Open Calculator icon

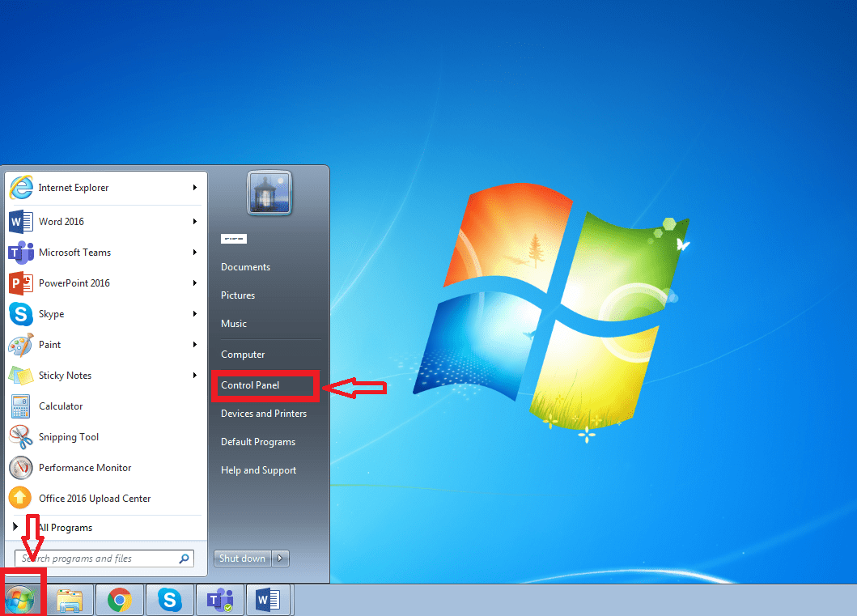pos(21,406)
